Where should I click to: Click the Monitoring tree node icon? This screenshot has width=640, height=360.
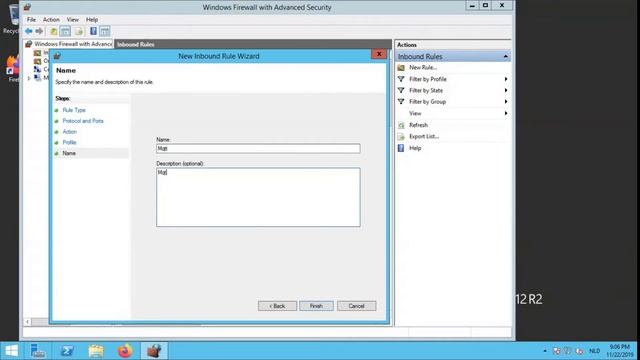point(38,77)
